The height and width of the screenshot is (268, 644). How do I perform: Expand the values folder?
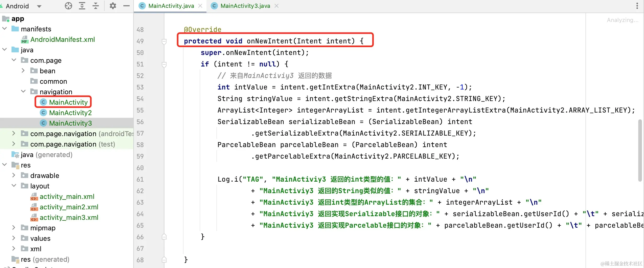pos(14,238)
